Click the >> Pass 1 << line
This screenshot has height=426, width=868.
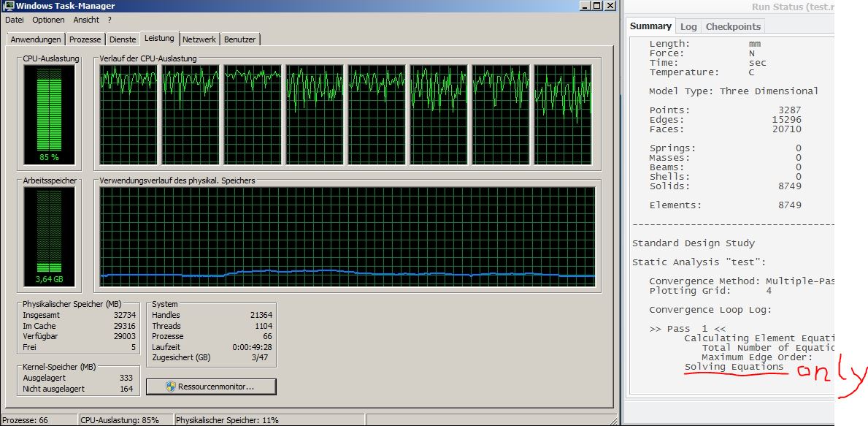[687, 329]
